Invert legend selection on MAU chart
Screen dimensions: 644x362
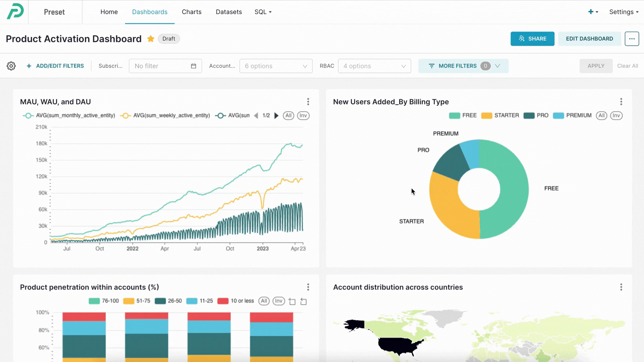[x=303, y=116]
